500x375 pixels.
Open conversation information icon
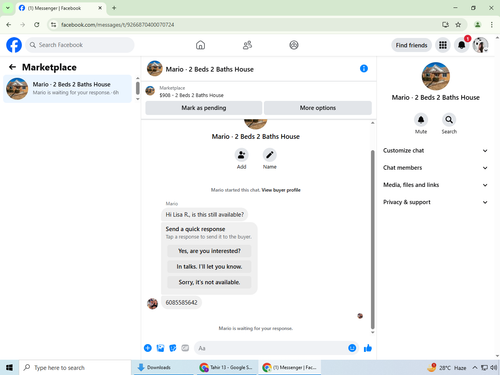[x=364, y=68]
